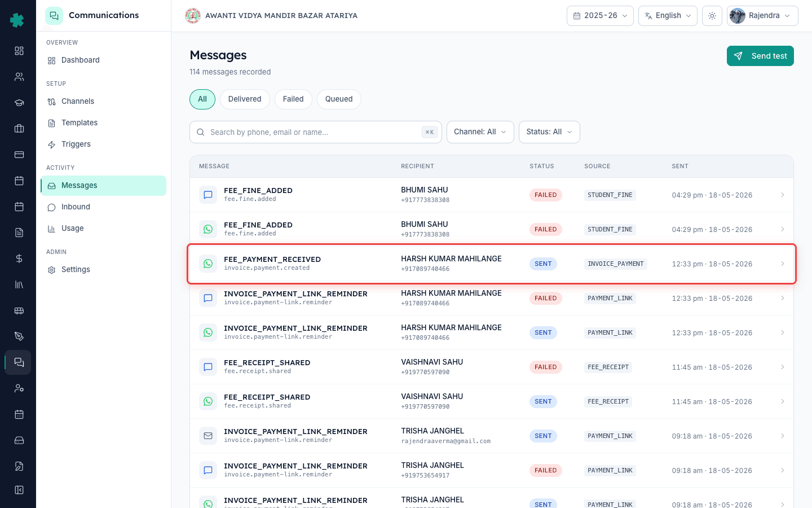Screen dimensions: 812x508
Task: Click SENT badge on the FEE_PAYMENT_RECEIVED row
Action: 543,264
